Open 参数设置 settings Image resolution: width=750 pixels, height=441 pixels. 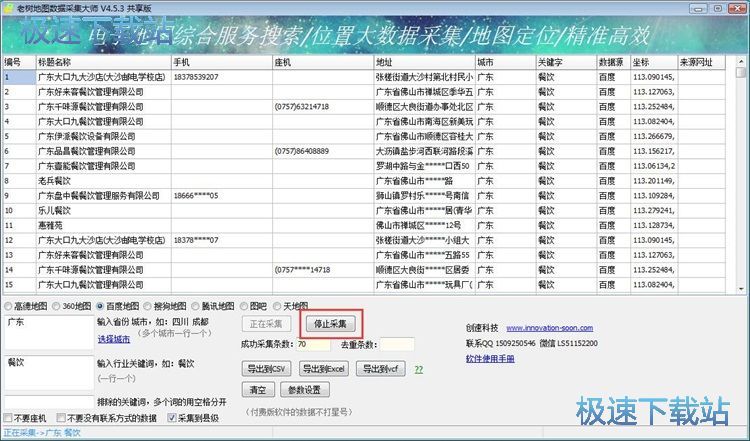pos(305,390)
